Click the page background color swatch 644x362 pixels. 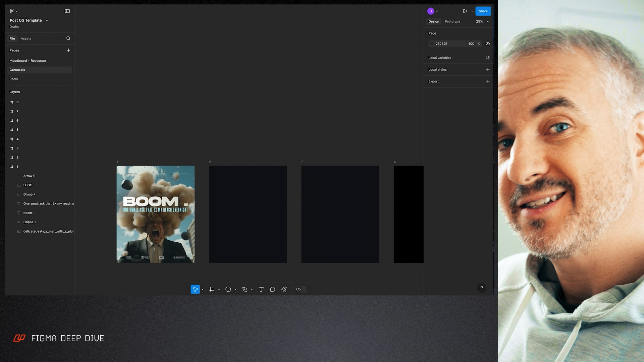432,44
